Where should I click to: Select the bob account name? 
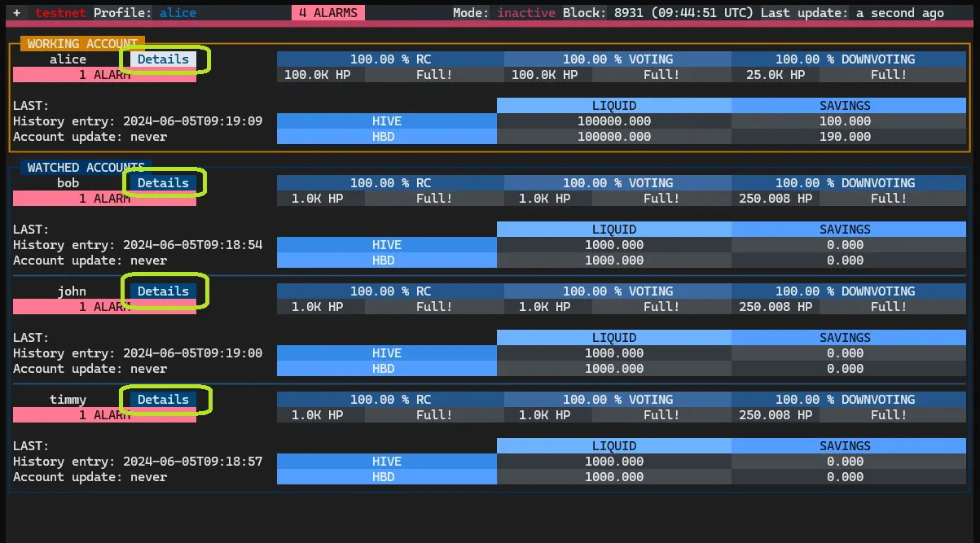pos(68,183)
